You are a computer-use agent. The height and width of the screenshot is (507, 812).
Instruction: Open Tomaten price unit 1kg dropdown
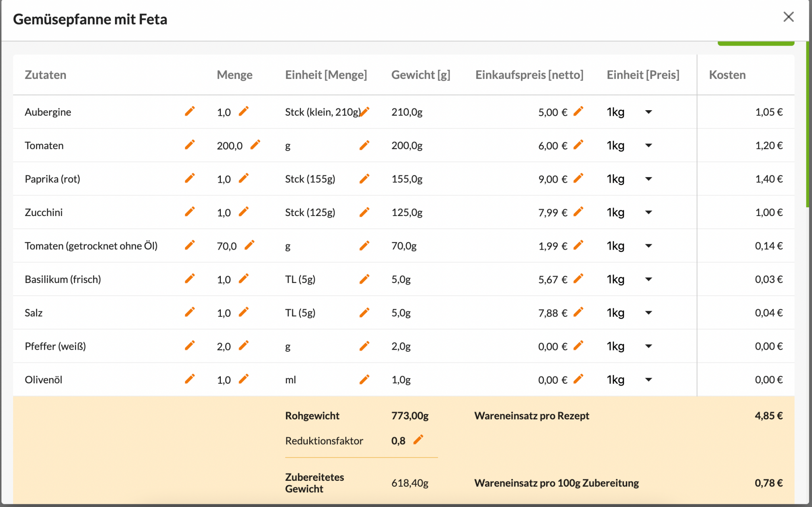click(630, 145)
